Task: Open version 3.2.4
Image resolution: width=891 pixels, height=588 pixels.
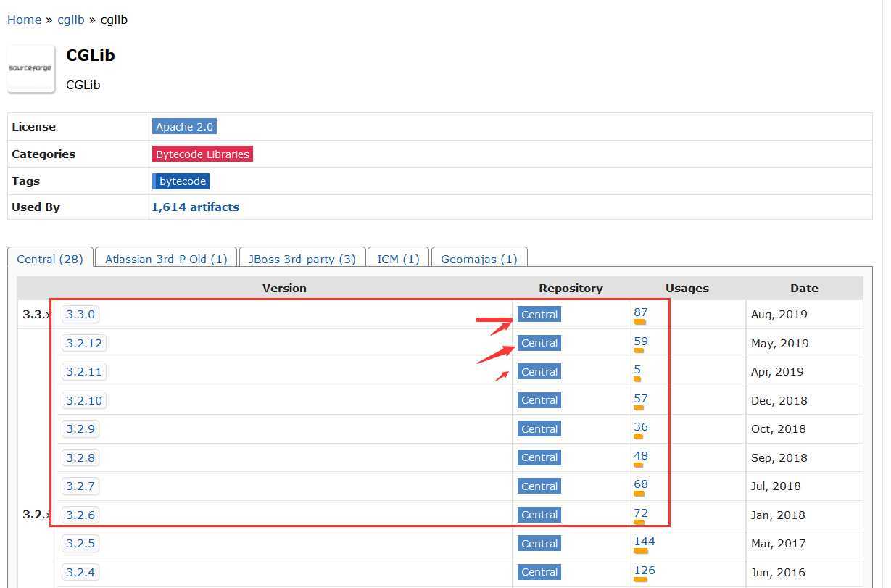Action: [x=80, y=572]
